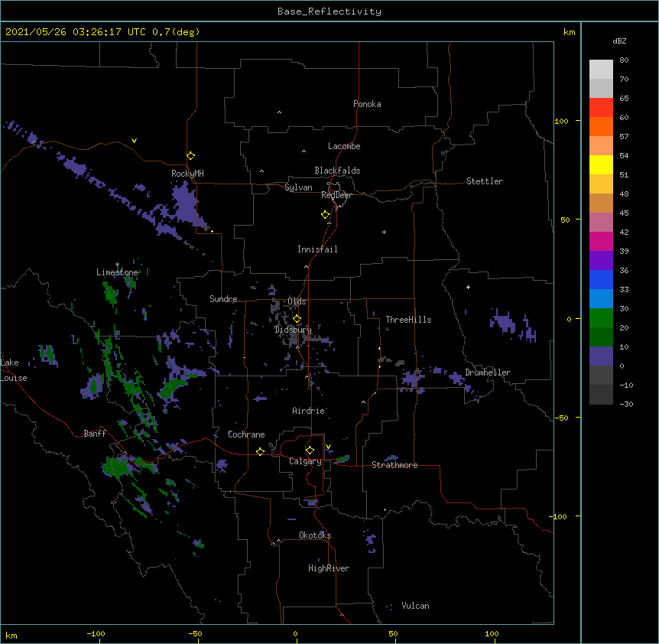Click the Limestone label

coord(117,272)
